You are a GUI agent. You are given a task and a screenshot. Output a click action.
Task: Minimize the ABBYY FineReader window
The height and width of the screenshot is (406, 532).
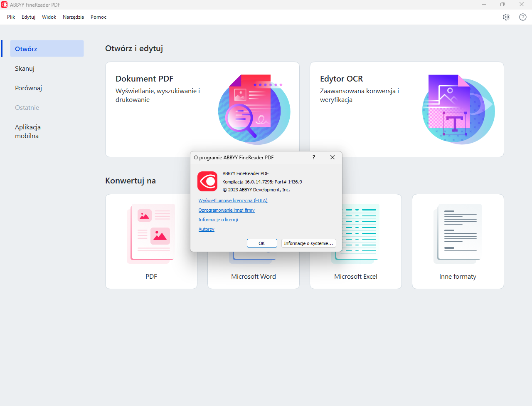(484, 5)
